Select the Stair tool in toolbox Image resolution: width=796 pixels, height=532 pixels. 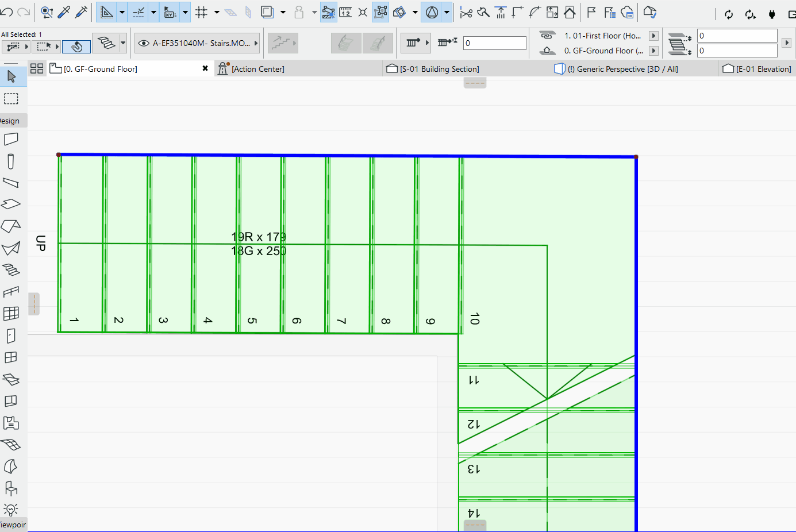(x=11, y=269)
